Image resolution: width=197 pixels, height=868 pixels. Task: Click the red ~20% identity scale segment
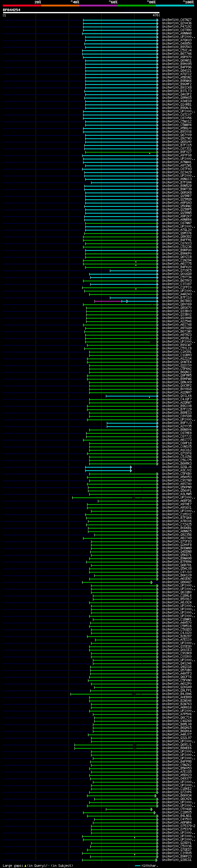click(x=22, y=6)
